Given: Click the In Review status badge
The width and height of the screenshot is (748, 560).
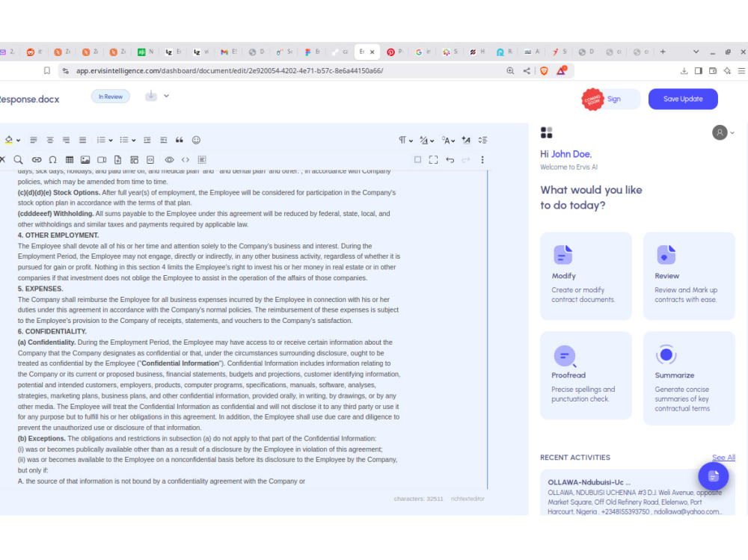Looking at the screenshot, I should pos(111,96).
